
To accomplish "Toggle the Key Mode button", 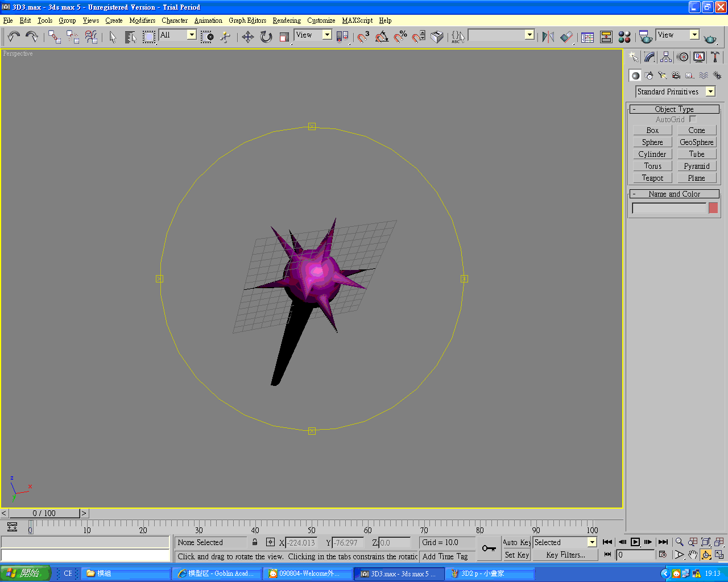I will click(607, 554).
